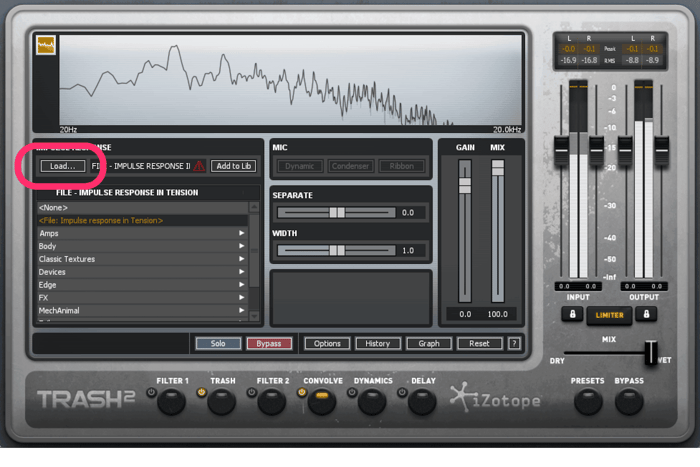Expand the MechAnimal impulse category

[x=143, y=310]
